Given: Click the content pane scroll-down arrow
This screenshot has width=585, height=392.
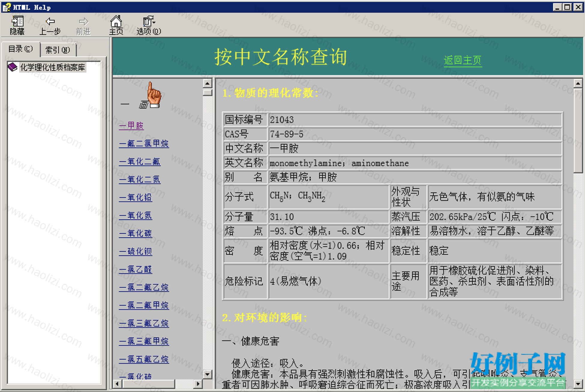Looking at the screenshot, I should [578, 384].
